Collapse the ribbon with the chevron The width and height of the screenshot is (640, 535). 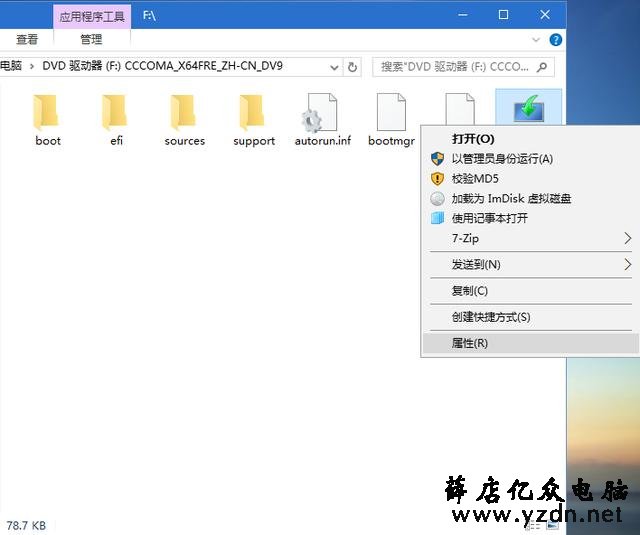pos(536,40)
